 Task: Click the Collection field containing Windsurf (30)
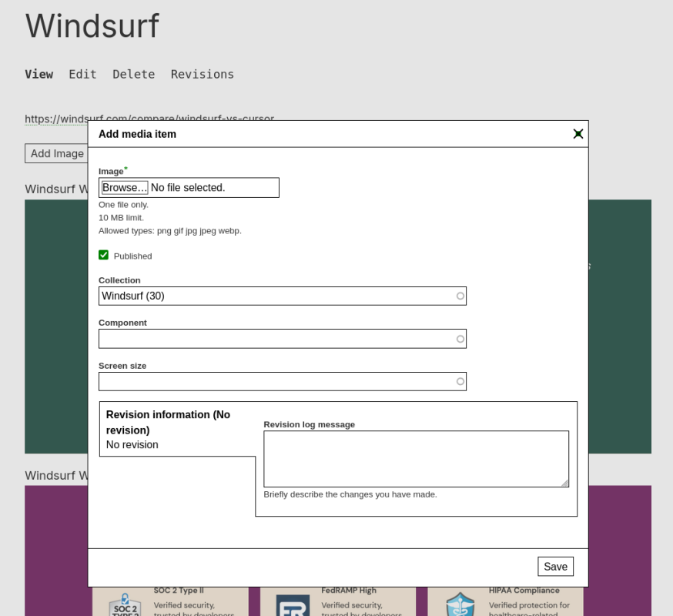277,296
